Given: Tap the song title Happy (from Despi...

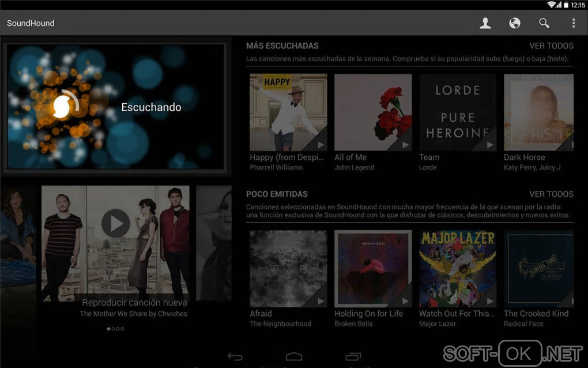Looking at the screenshot, I should point(287,157).
